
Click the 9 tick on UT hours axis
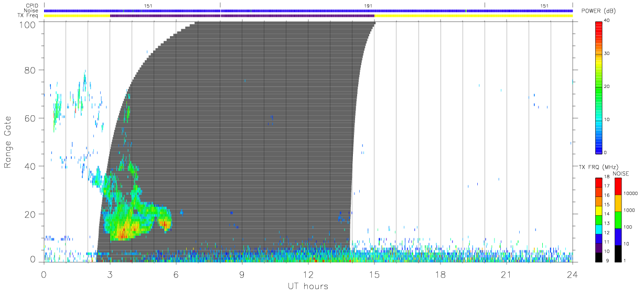coord(242,274)
